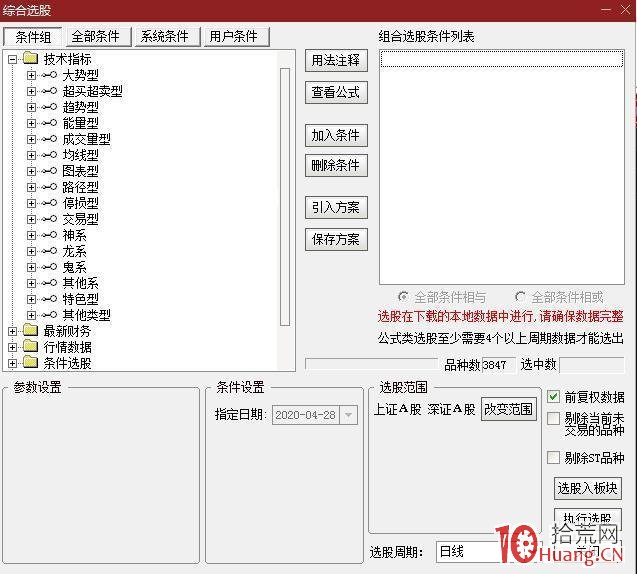Click the 最新财务 folder icon
The width and height of the screenshot is (637, 574).
click(30, 330)
